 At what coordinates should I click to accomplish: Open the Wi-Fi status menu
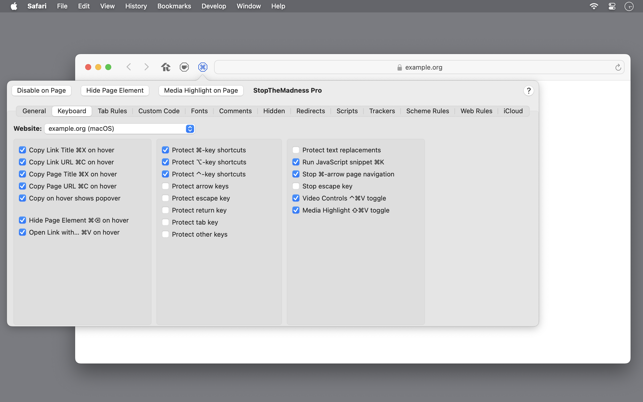click(594, 6)
